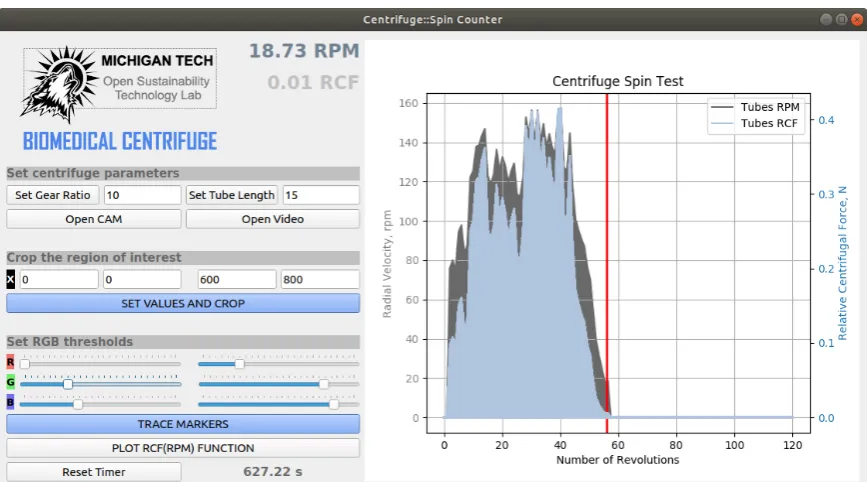Open a video file with Open Video
867x482 pixels.
(273, 219)
